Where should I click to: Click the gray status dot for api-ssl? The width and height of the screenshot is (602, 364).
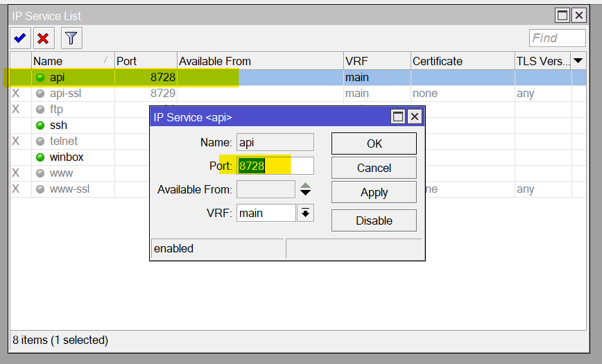[x=40, y=94]
